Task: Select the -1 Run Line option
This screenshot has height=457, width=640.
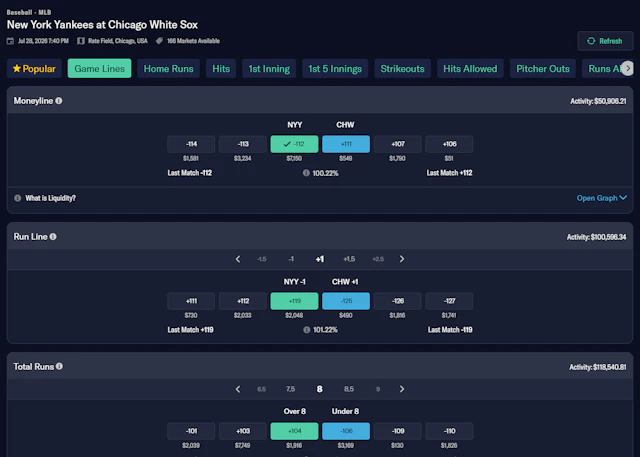Action: pos(291,259)
